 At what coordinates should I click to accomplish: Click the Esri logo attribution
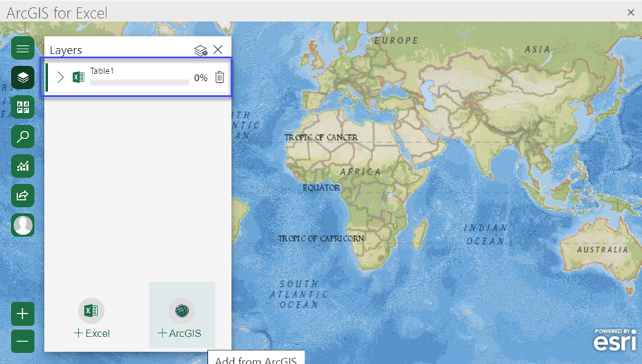(x=615, y=340)
